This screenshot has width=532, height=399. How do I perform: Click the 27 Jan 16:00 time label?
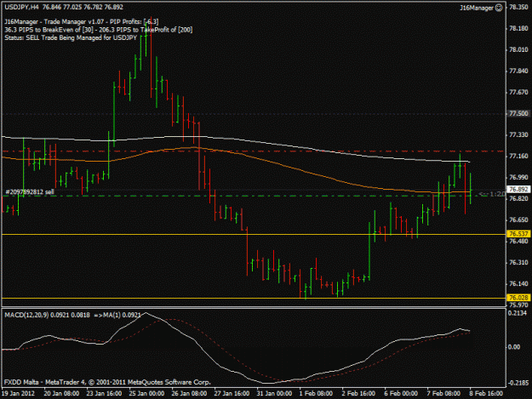[x=232, y=393]
